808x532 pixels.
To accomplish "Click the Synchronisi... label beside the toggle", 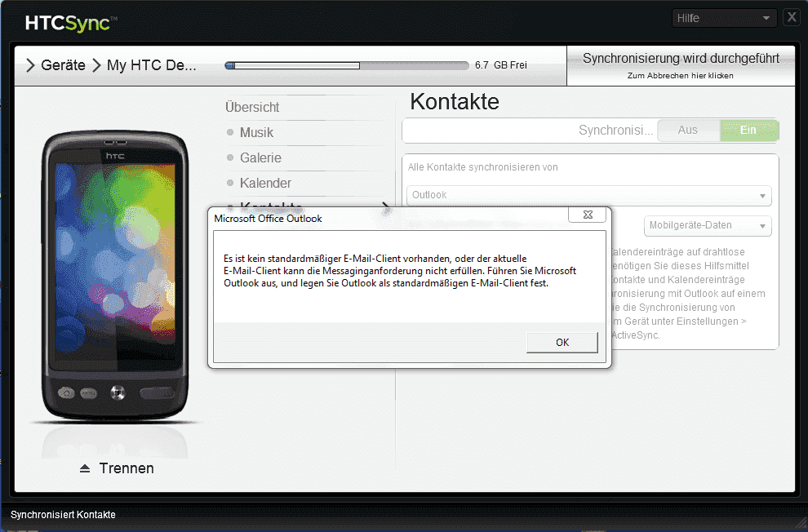I will click(x=615, y=130).
